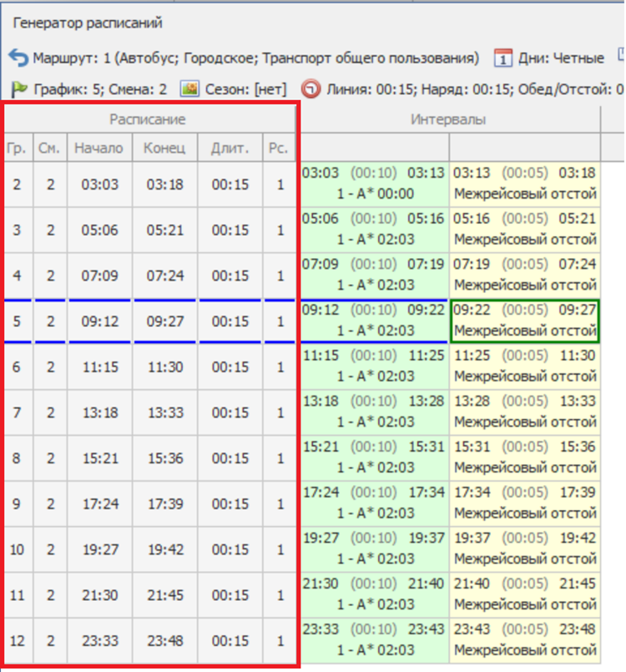This screenshot has width=626, height=672.
Task: Click the calendar icon beside 'Дни: Четные'
Action: [x=503, y=58]
